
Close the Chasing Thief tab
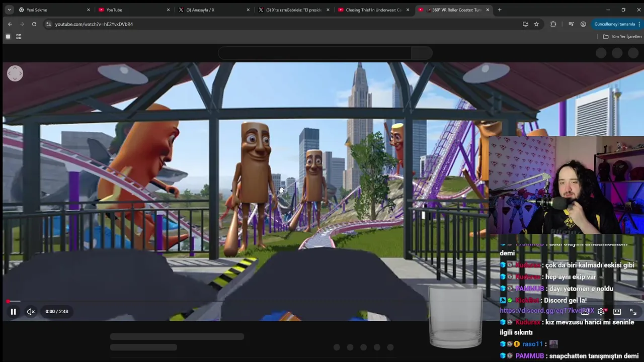(x=408, y=10)
